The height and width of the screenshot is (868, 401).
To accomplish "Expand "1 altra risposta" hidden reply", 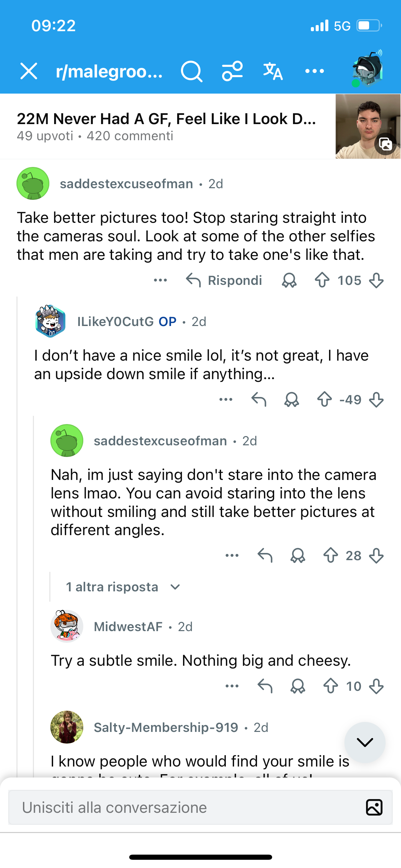I will coord(122,587).
